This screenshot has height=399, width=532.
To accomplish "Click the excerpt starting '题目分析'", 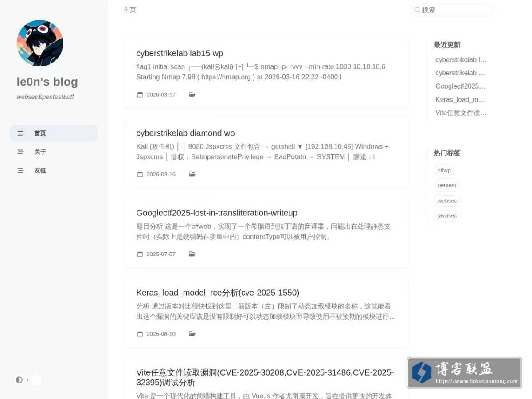I will click(x=263, y=231).
